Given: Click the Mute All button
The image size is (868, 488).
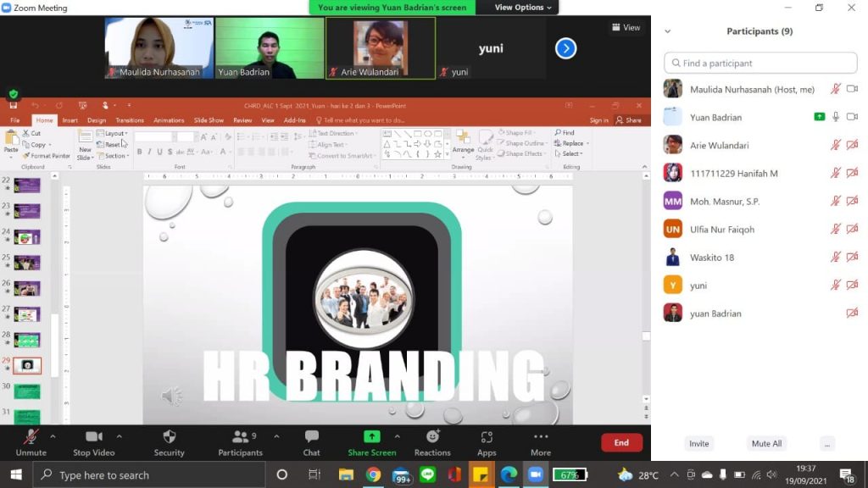Looking at the screenshot, I should [766, 443].
